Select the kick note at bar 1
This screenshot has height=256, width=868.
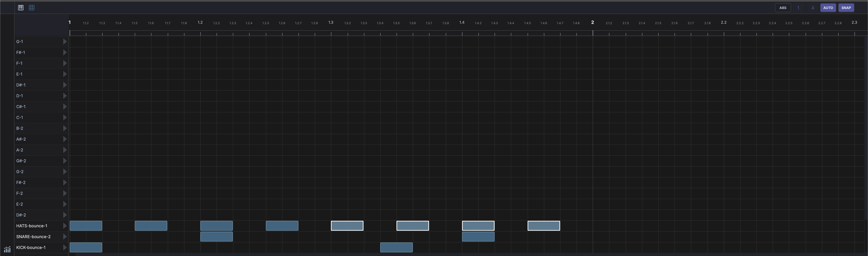coord(86,247)
